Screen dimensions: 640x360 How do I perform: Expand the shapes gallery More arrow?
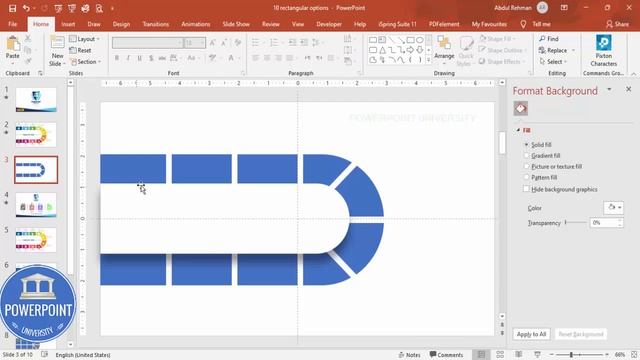429,60
